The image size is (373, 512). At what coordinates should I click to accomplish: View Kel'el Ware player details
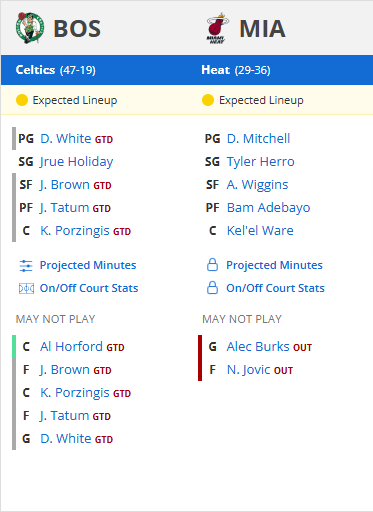[x=260, y=231]
